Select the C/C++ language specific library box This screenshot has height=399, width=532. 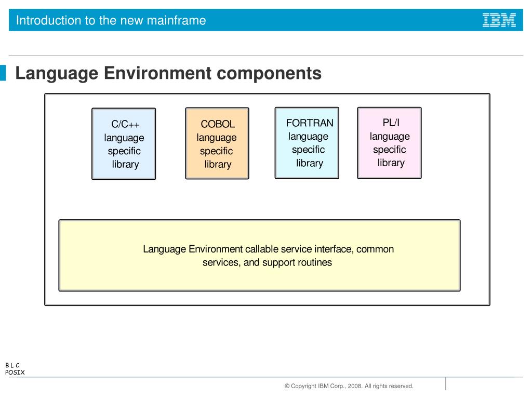[124, 144]
